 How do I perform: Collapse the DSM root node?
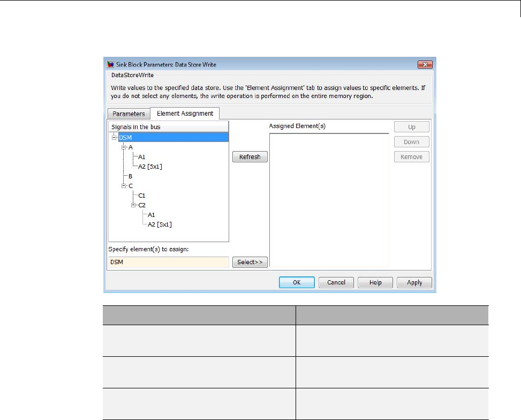pyautogui.click(x=114, y=137)
